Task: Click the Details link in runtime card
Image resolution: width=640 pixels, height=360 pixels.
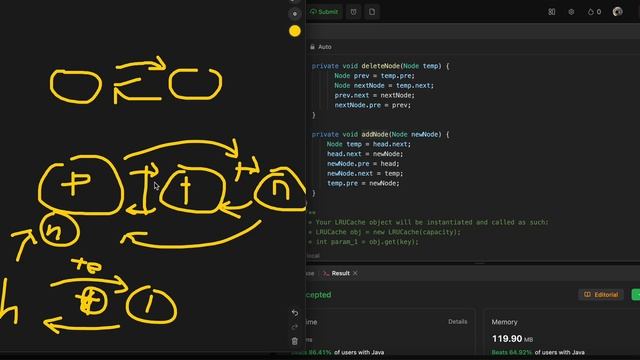Action: 458,322
